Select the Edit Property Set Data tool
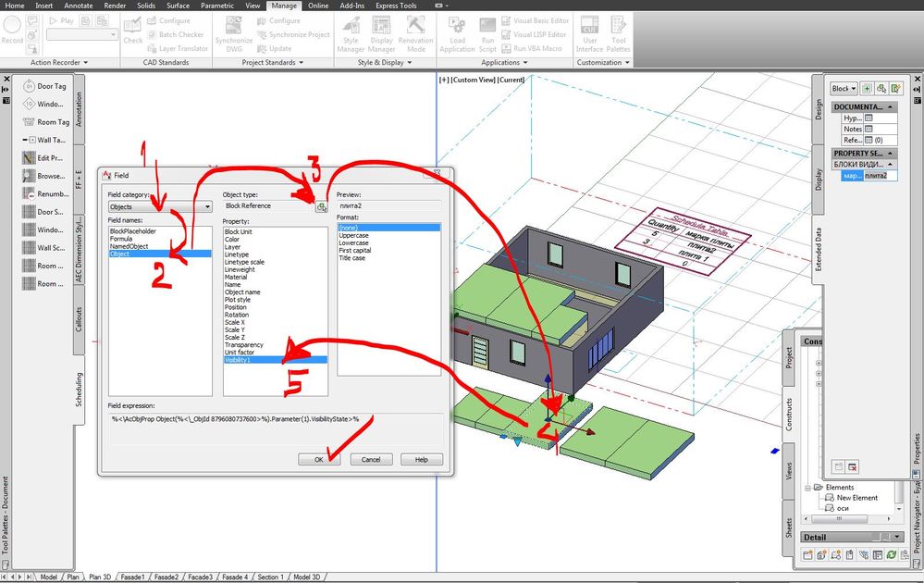This screenshot has width=924, height=583. 42,158
